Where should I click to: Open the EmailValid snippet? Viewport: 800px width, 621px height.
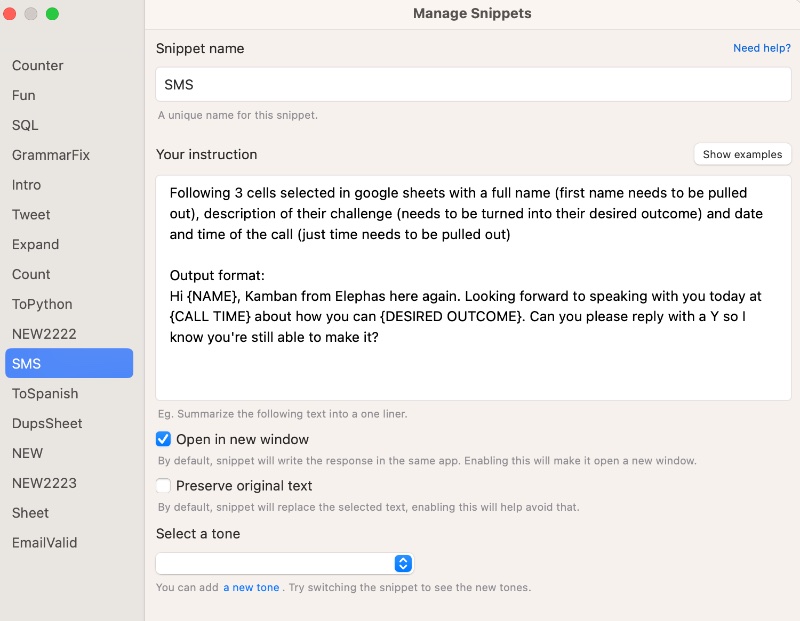[45, 543]
